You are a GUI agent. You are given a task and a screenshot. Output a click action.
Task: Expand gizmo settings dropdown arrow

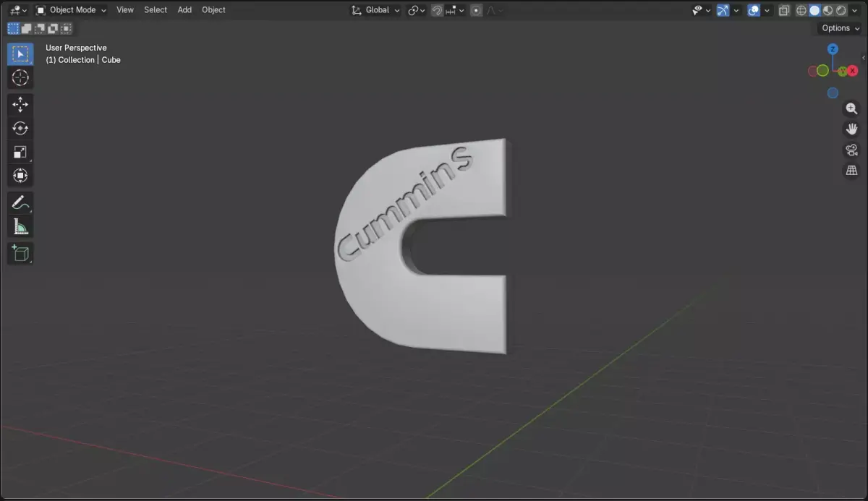(736, 10)
